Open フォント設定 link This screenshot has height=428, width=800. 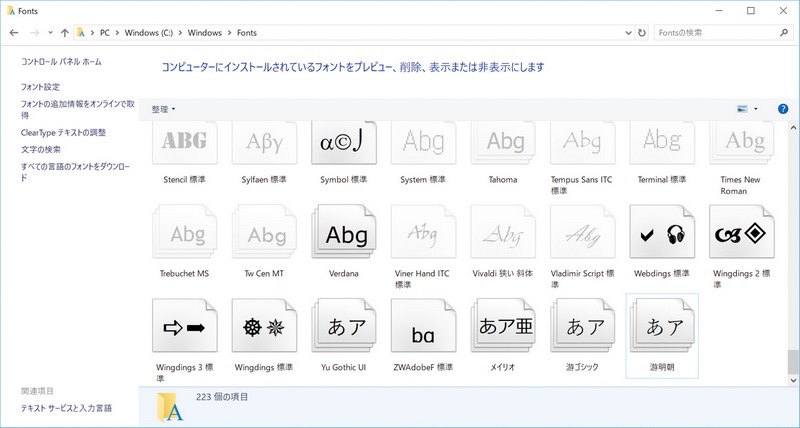(40, 87)
